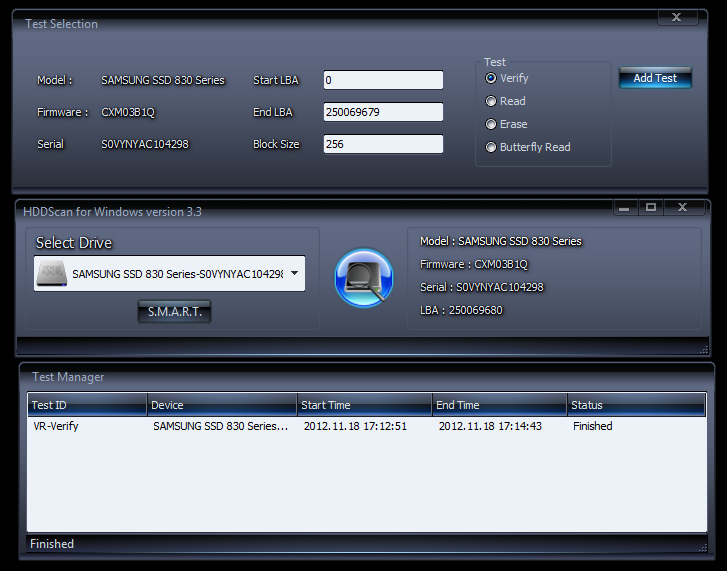Sort by the Status column header
Screen dimensions: 727x571
click(636, 405)
